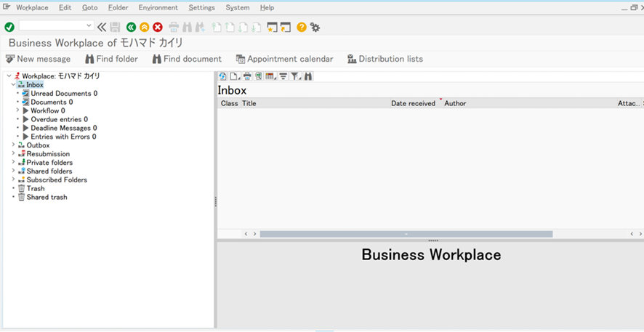644x332 pixels.
Task: Open the Folder menu
Action: tap(118, 7)
